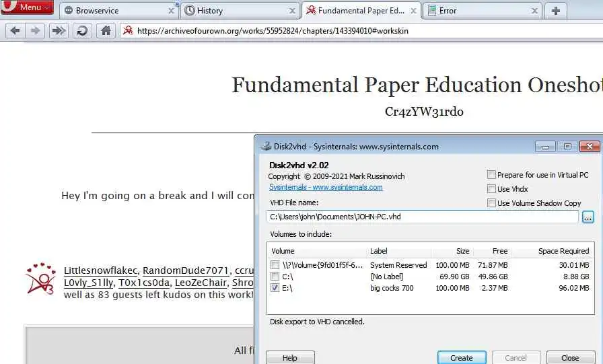Click the Disk2vhd title bar icon

click(x=266, y=147)
